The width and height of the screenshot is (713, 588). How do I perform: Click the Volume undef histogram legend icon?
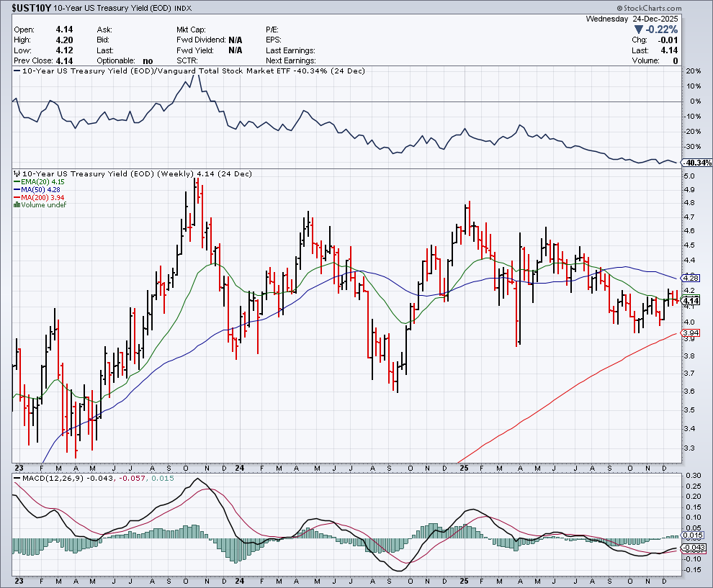coord(18,205)
